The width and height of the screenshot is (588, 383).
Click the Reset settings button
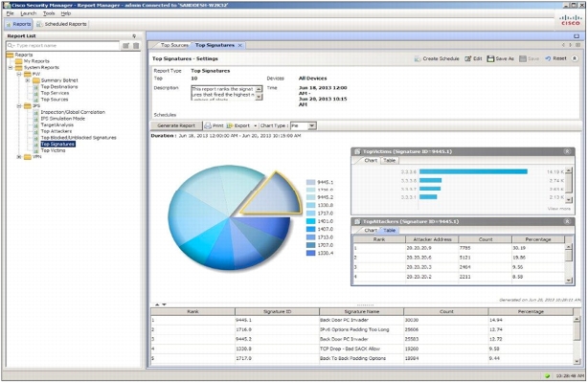click(x=555, y=58)
